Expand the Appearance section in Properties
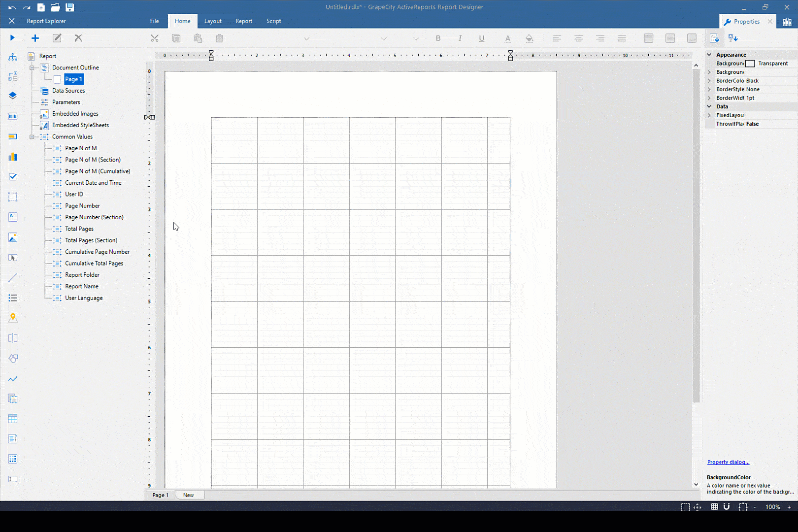This screenshot has width=798, height=532. point(709,54)
